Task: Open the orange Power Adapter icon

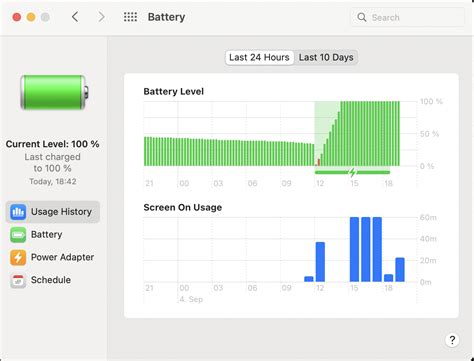Action: click(x=18, y=257)
